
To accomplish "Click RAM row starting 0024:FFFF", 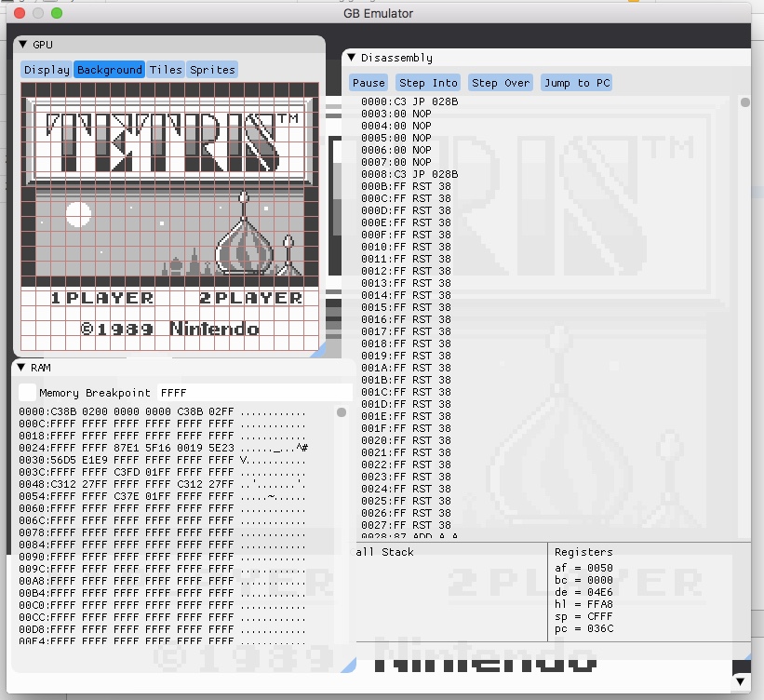I will [162, 448].
